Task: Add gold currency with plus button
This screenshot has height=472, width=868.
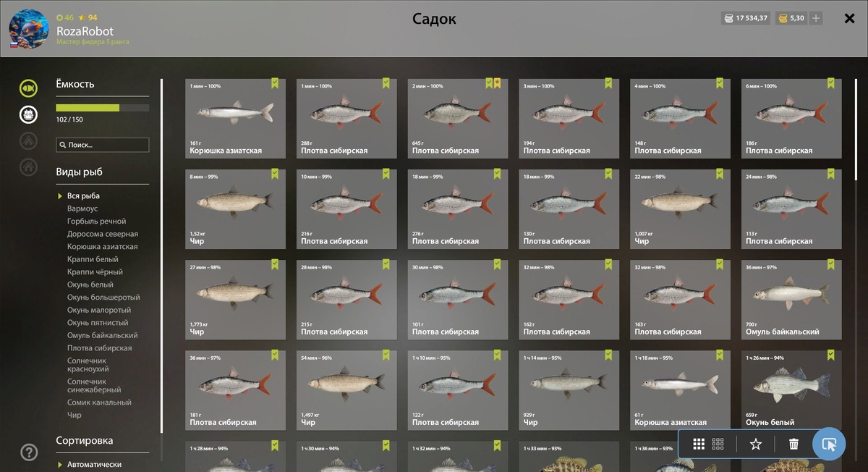Action: [816, 18]
